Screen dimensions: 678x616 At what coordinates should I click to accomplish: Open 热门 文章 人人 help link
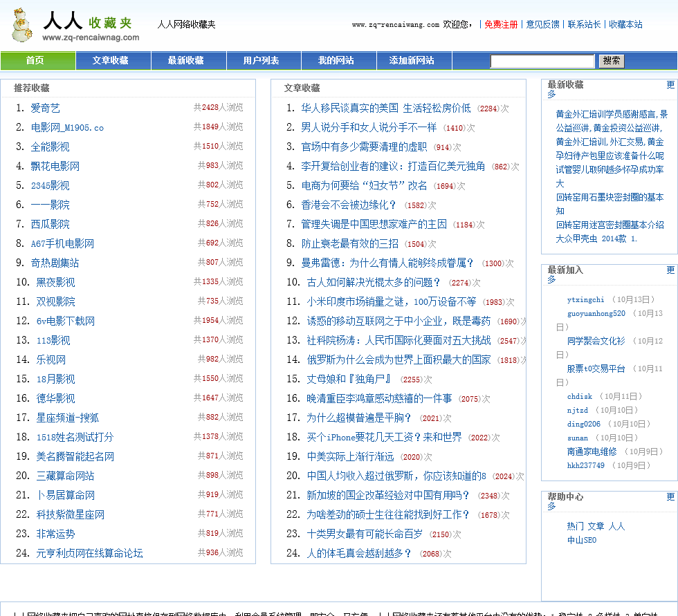pos(596,527)
